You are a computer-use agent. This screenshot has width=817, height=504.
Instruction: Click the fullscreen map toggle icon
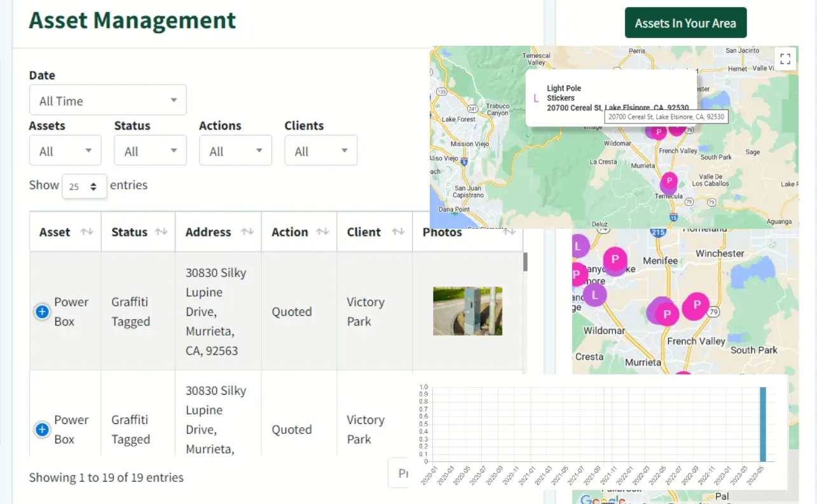pyautogui.click(x=785, y=59)
